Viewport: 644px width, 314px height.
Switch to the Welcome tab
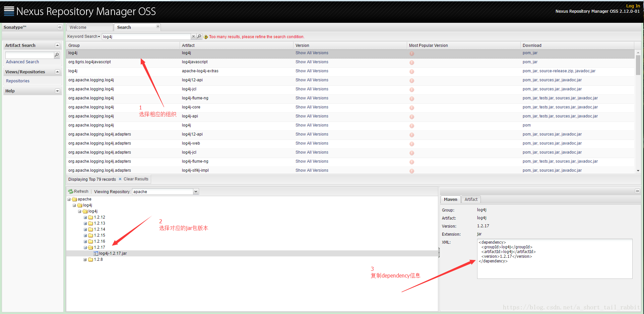pos(89,27)
